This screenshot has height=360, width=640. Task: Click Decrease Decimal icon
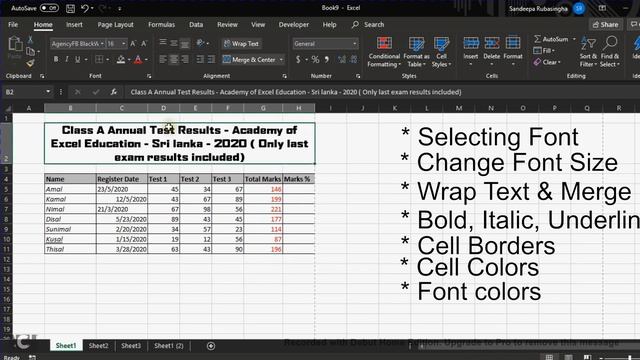pos(353,60)
